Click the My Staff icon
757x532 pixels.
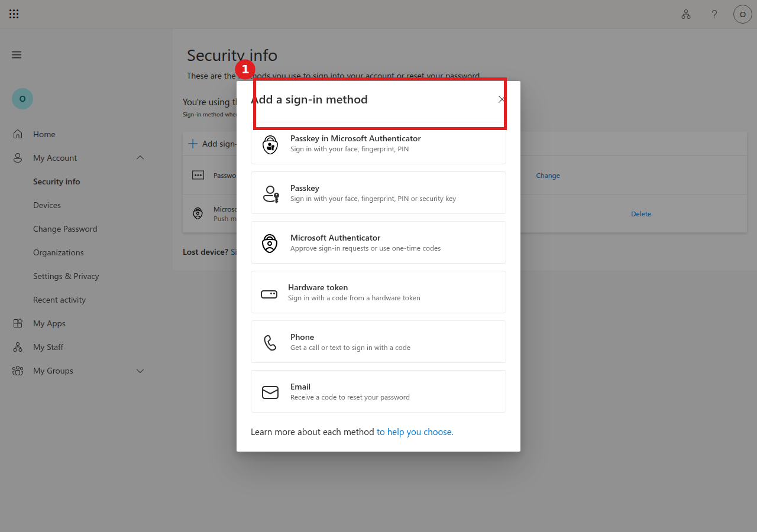tap(18, 347)
